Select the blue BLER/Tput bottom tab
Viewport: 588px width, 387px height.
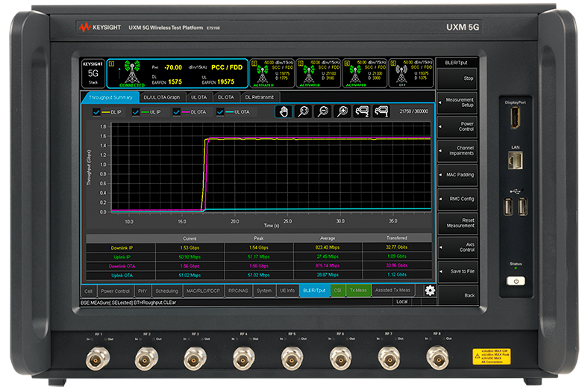[315, 291]
